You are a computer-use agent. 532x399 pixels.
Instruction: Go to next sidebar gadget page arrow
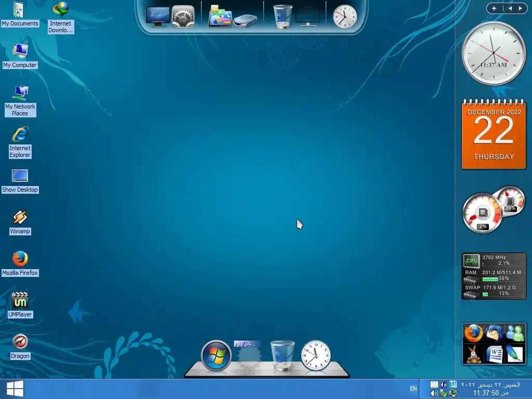click(x=520, y=8)
